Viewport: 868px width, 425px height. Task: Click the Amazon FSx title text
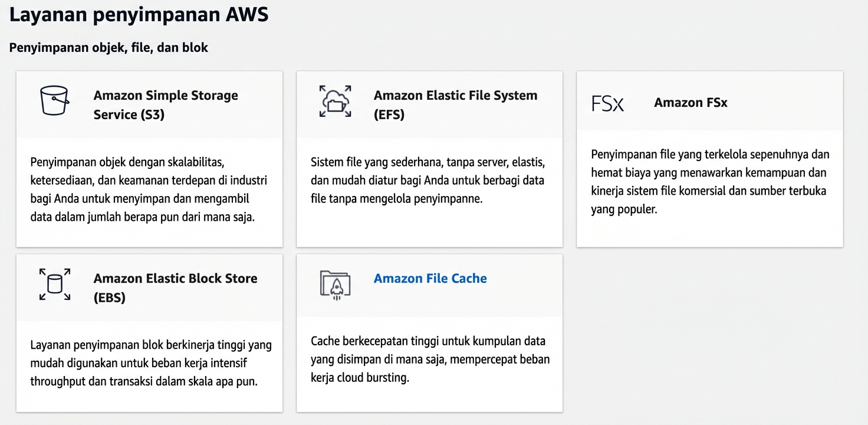click(690, 102)
